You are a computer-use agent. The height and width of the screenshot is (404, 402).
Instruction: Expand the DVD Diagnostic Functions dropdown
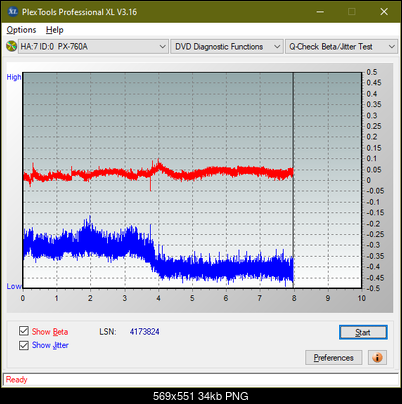227,47
